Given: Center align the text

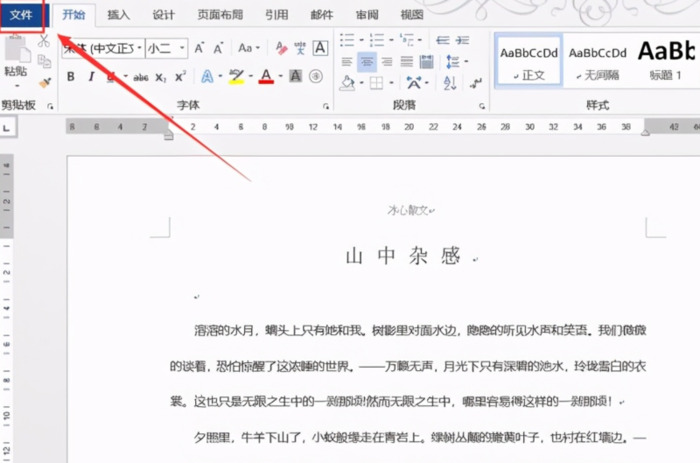Looking at the screenshot, I should pos(367,62).
